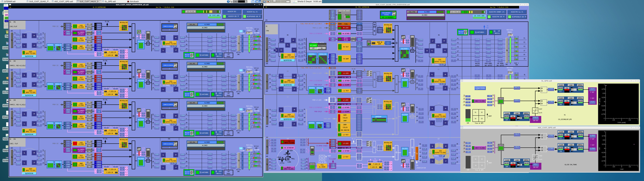This screenshot has width=644, height=181.
Task: Select the LR coil box beside IM1 COMMISSIONING
Action: coord(176,50)
